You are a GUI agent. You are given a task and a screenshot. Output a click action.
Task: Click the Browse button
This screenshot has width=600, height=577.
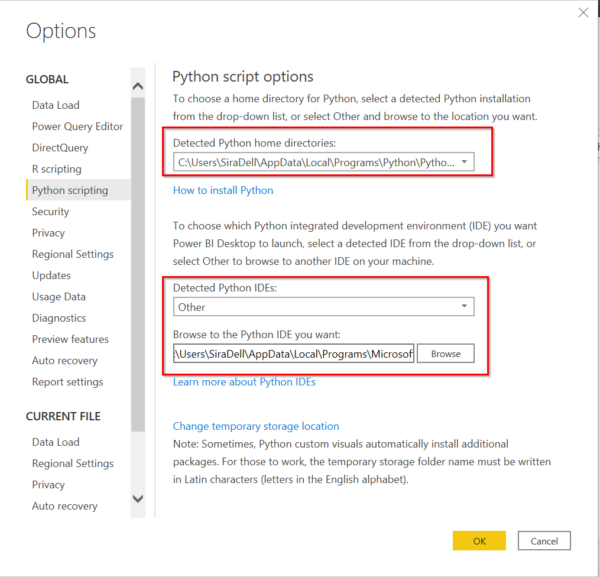(446, 354)
